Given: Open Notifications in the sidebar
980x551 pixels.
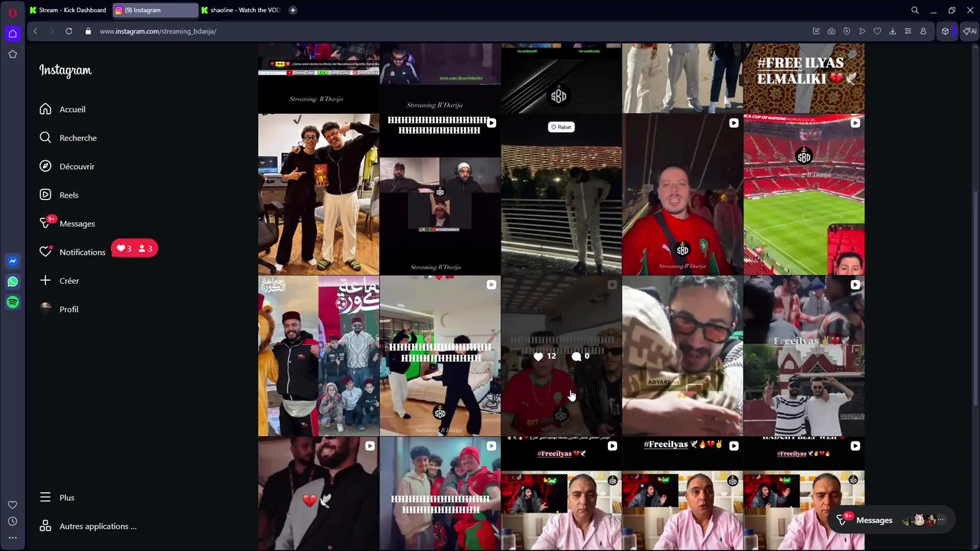Looking at the screenshot, I should [82, 252].
